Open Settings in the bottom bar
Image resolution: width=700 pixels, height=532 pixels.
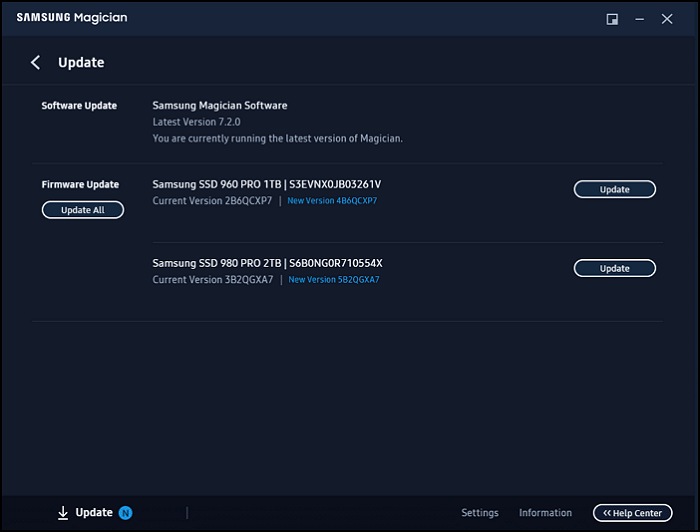click(479, 513)
